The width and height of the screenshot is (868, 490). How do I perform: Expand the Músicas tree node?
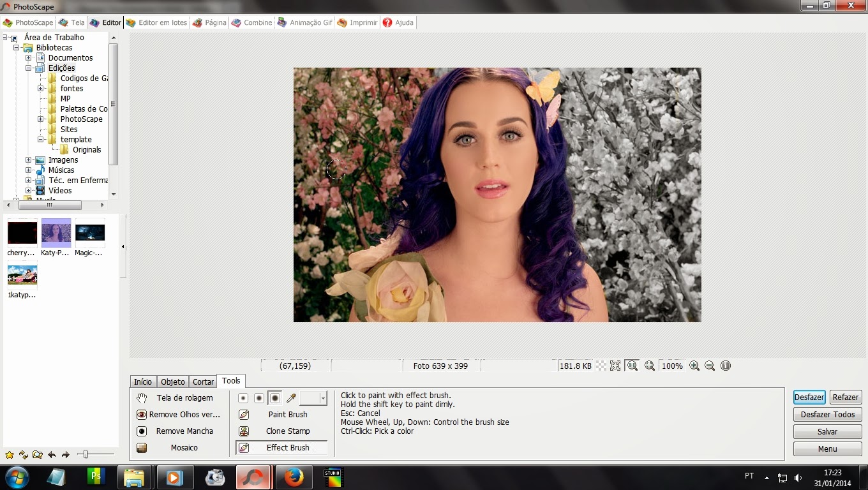[x=28, y=170]
